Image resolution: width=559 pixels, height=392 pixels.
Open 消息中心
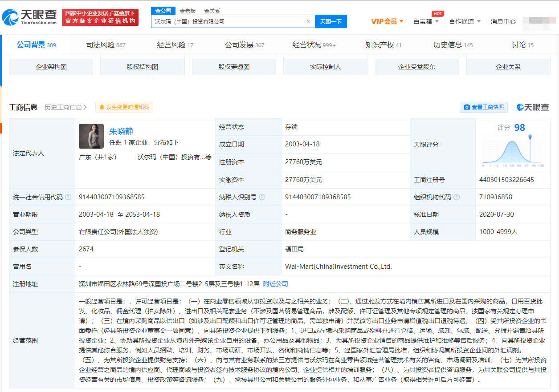tap(503, 21)
